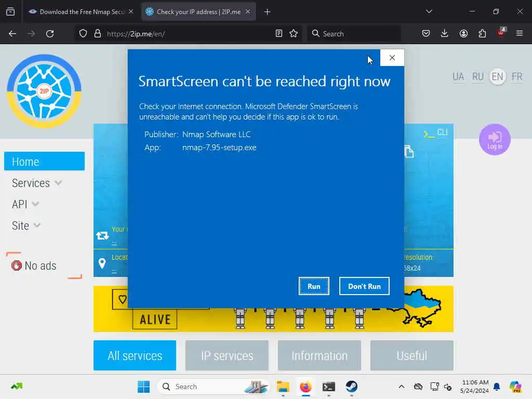532x399 pixels.
Task: Click the 2IP site logo
Action: pos(44,91)
